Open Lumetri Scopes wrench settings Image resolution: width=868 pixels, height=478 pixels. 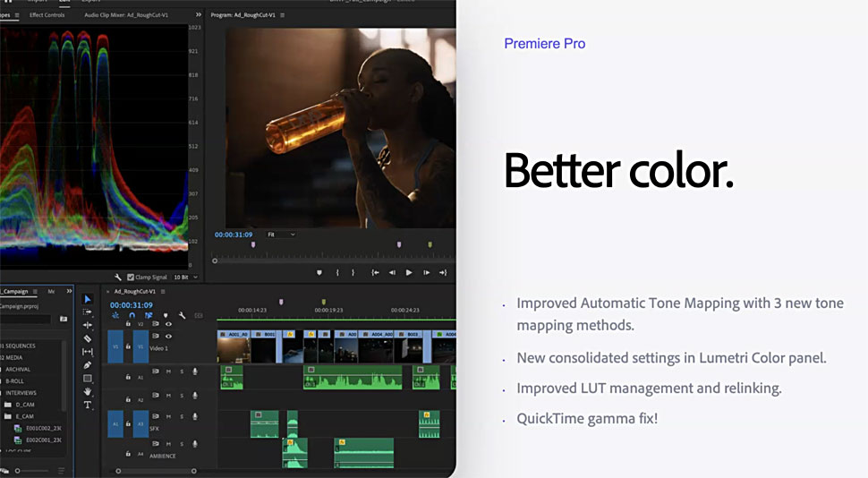pos(117,277)
